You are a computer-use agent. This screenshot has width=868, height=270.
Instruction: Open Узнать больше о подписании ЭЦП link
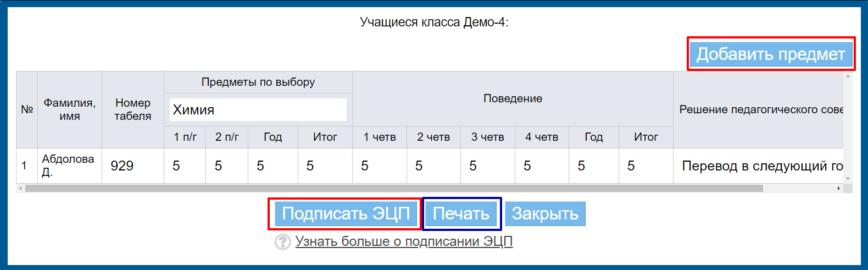[404, 241]
